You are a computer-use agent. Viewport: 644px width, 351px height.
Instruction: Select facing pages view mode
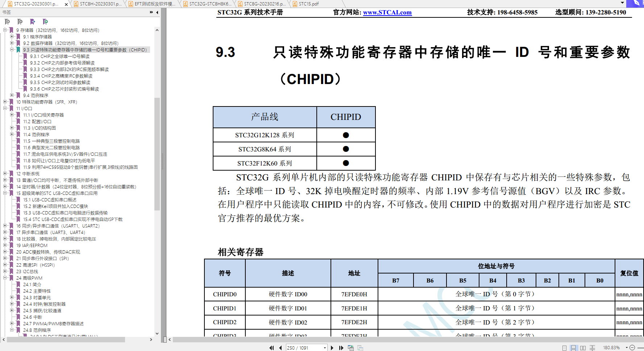pyautogui.click(x=583, y=348)
